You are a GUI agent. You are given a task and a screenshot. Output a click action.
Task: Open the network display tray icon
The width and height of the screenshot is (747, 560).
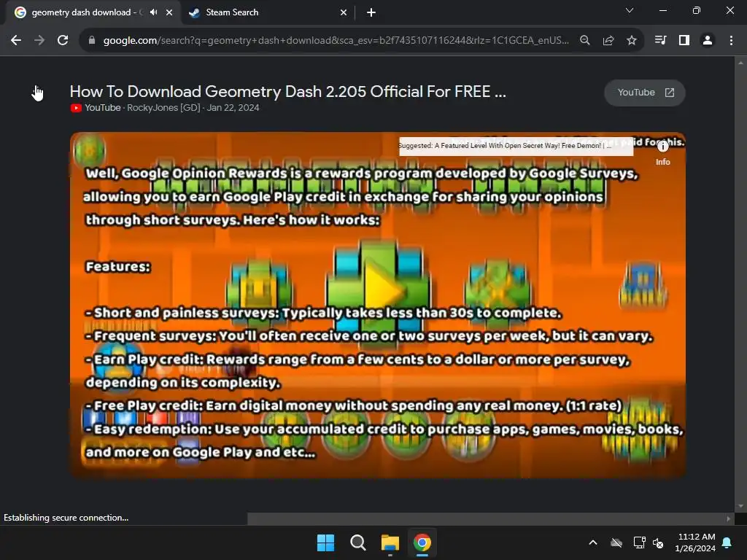(639, 542)
